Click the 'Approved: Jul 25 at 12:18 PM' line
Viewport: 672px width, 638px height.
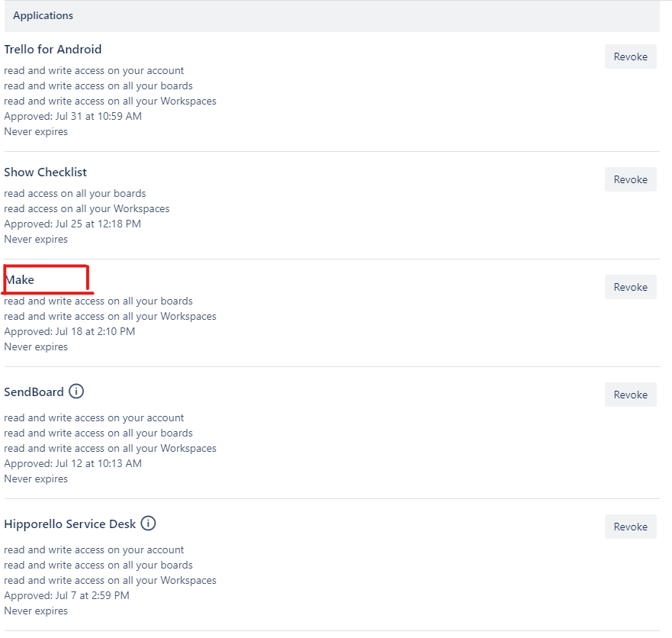72,224
